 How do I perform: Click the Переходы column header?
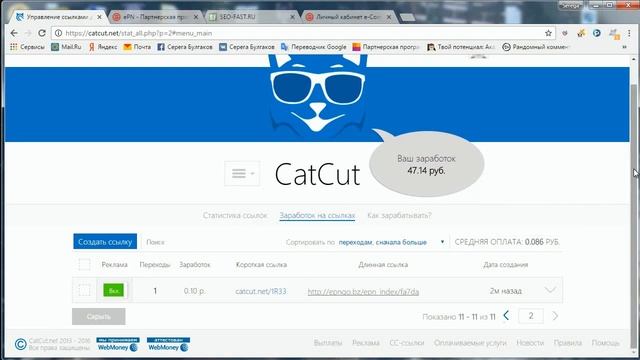click(155, 264)
